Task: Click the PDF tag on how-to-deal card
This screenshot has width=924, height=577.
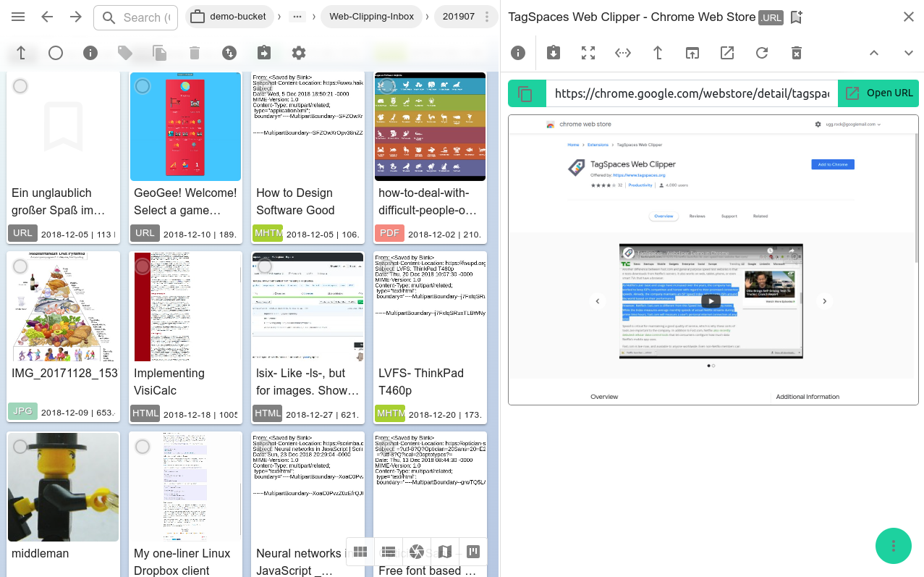Action: [x=389, y=233]
